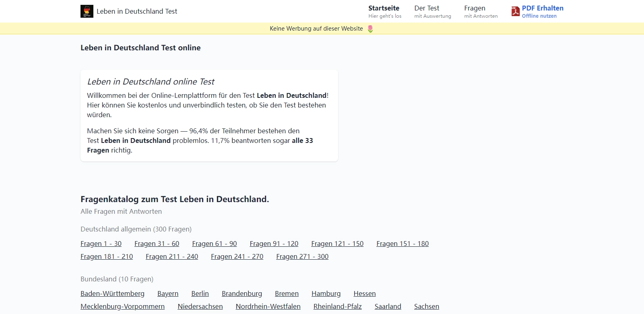The height and width of the screenshot is (314, 644).
Task: Click the 'Keine Werbung auf dieser Website' banner text
Action: coord(316,29)
